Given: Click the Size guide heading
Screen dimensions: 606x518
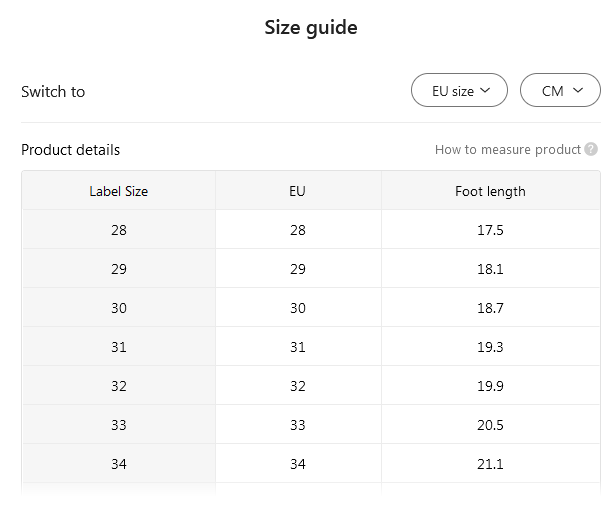Looking at the screenshot, I should click(x=310, y=28).
